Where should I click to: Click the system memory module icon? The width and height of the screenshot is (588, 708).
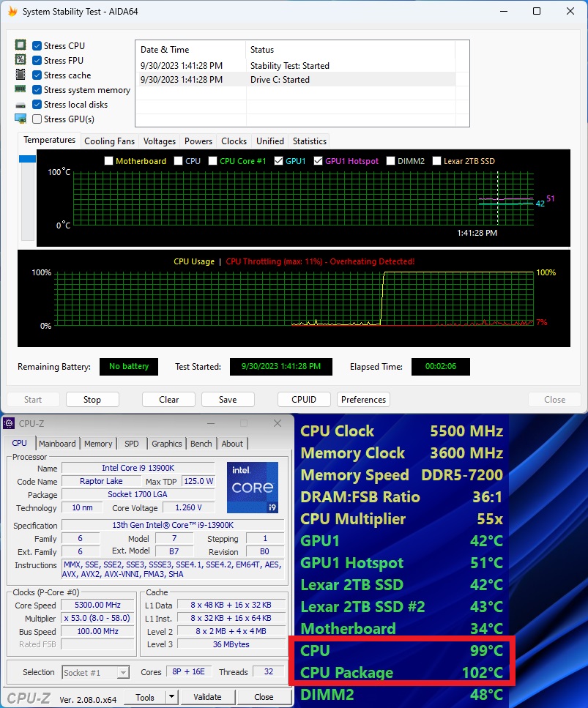click(21, 89)
